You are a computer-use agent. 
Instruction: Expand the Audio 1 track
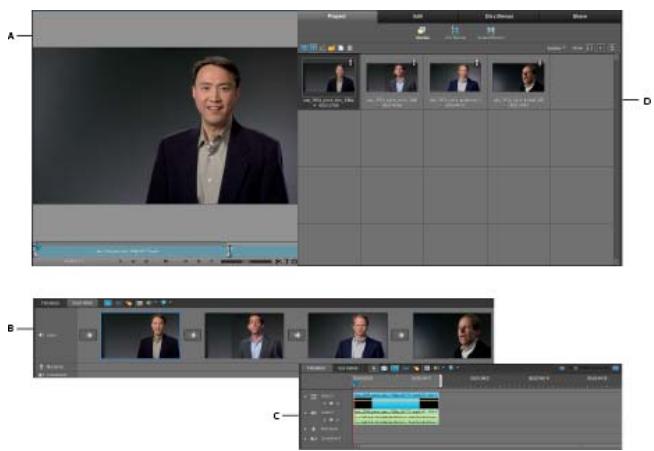pyautogui.click(x=305, y=413)
